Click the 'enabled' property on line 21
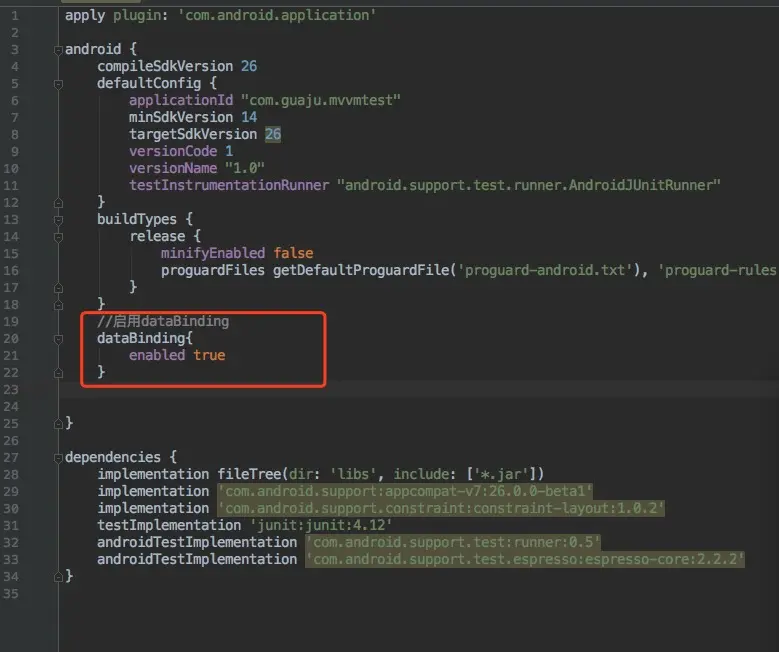This screenshot has width=779, height=652. coord(157,355)
